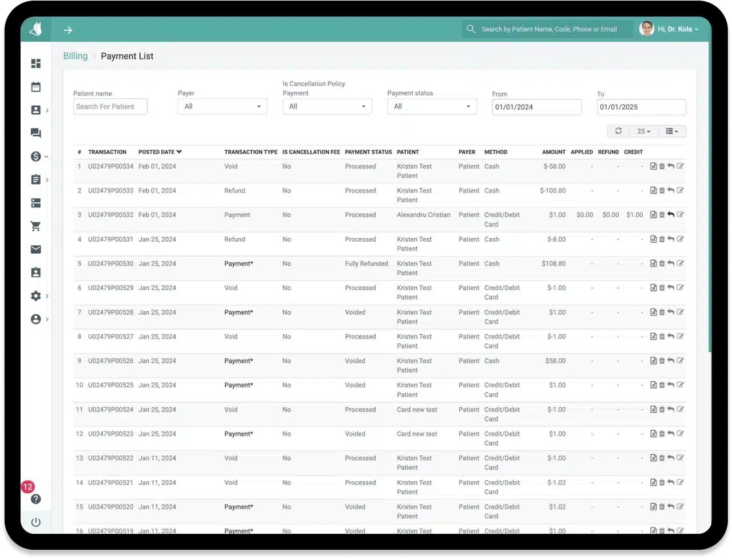Expand the Is Cancellation Policy Payment dropdown
Screen dimensions: 732x560
[327, 106]
